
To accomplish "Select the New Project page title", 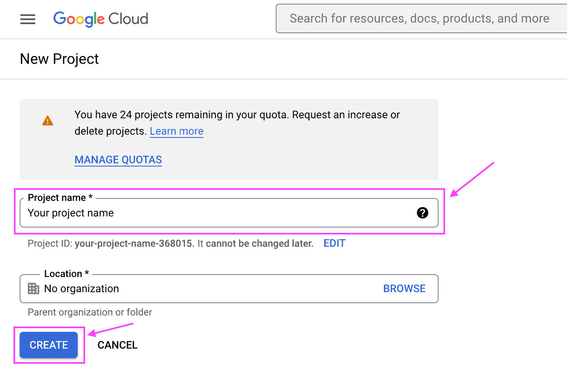I will (59, 59).
